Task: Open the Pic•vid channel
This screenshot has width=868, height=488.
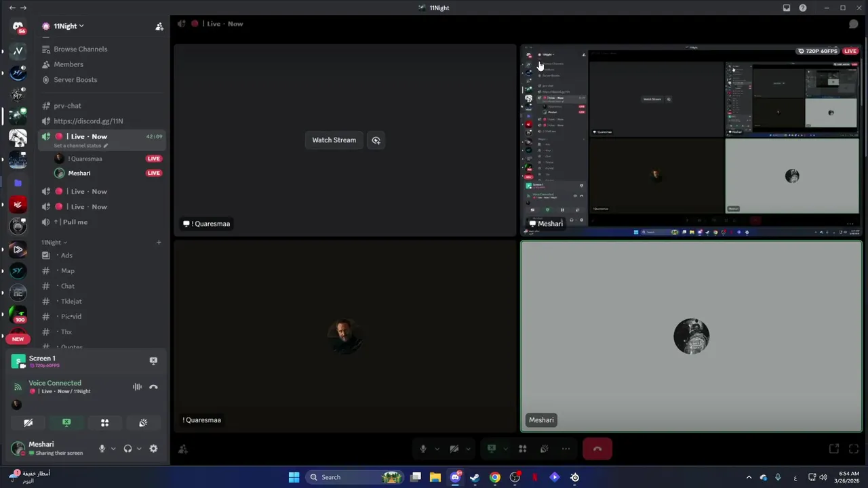Action: (71, 317)
